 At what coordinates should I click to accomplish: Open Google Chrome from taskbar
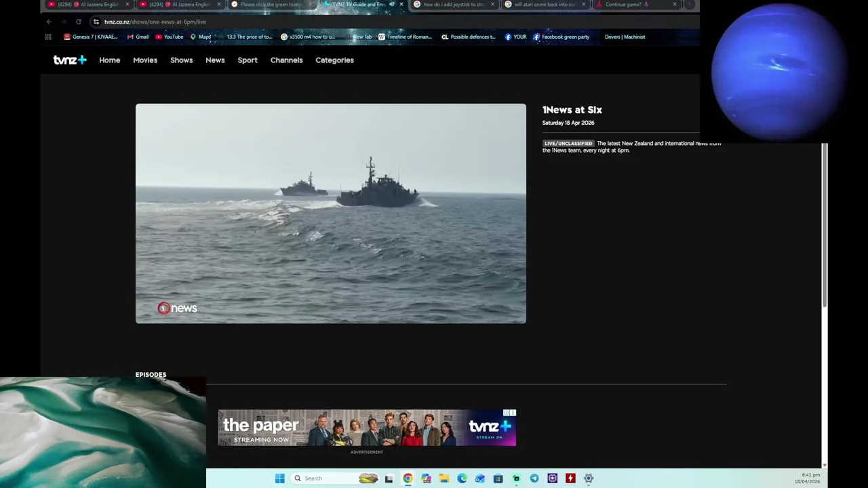click(x=408, y=479)
